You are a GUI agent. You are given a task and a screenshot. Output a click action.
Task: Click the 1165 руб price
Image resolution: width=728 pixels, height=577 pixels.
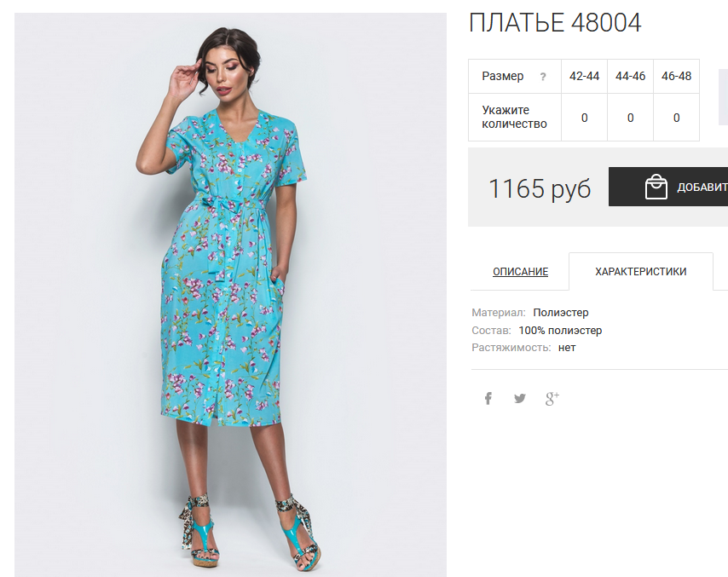[540, 188]
